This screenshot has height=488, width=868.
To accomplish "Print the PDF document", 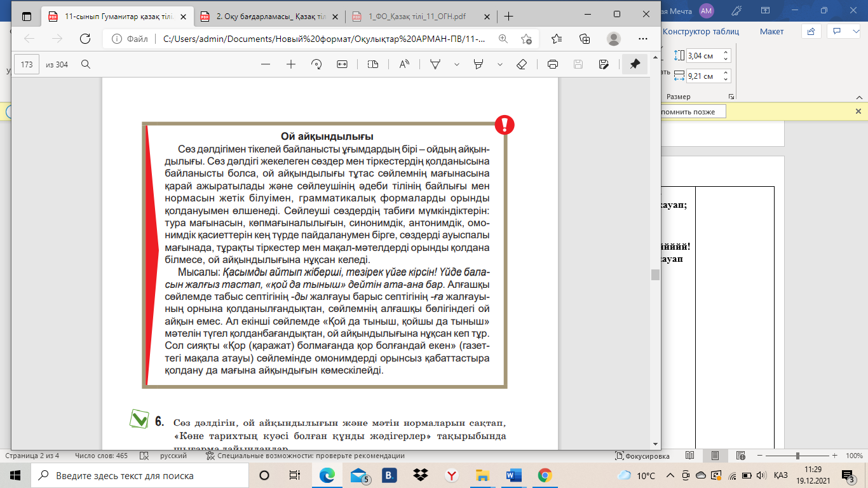I will point(553,64).
